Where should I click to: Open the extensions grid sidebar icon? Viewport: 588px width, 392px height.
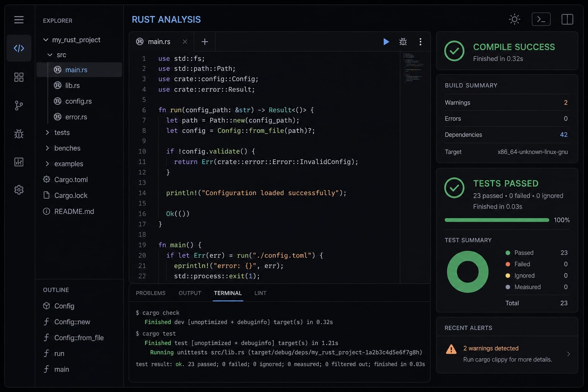coord(19,77)
